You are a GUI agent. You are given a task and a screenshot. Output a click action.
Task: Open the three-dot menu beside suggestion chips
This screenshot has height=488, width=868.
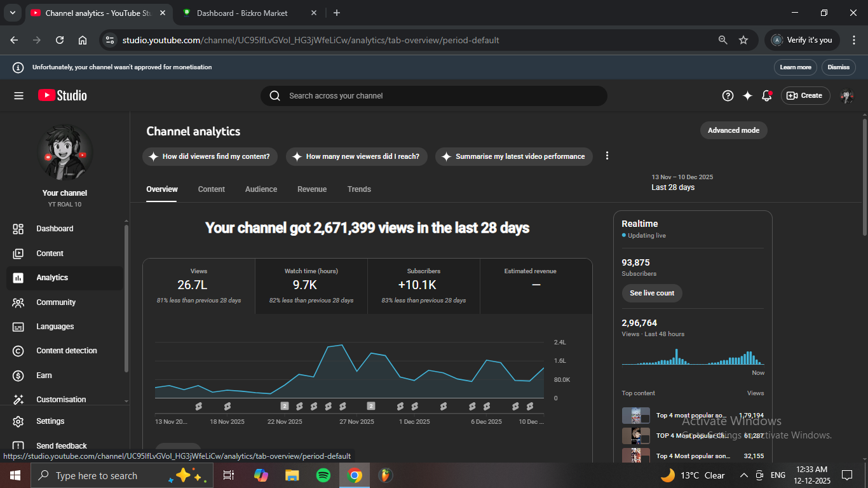click(607, 156)
